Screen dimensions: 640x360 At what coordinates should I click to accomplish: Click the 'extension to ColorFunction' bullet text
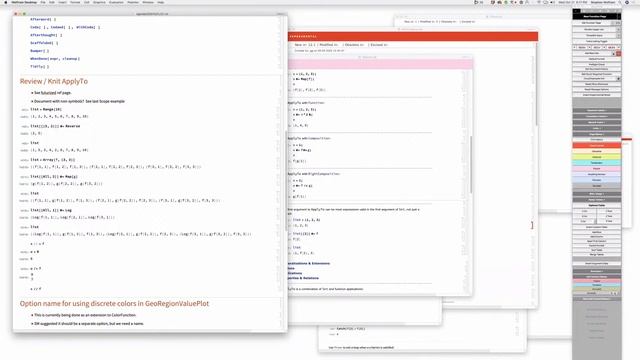pyautogui.click(x=85, y=315)
